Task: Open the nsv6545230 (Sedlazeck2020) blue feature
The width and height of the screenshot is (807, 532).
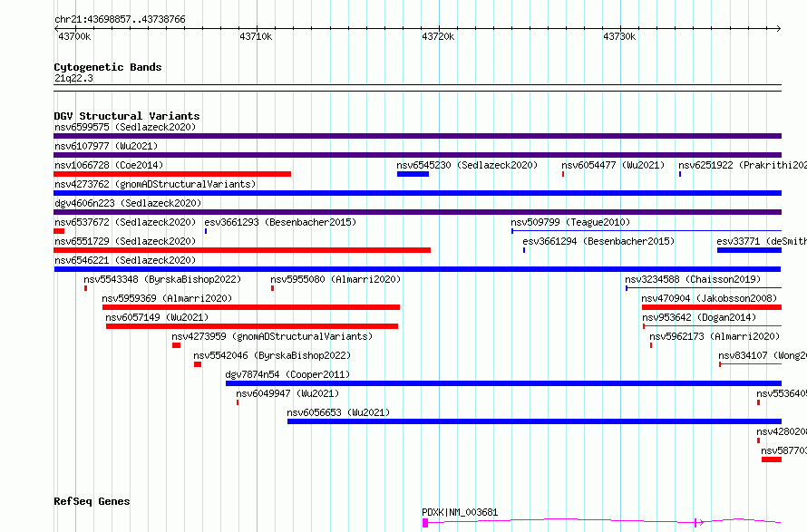Action: 413,174
